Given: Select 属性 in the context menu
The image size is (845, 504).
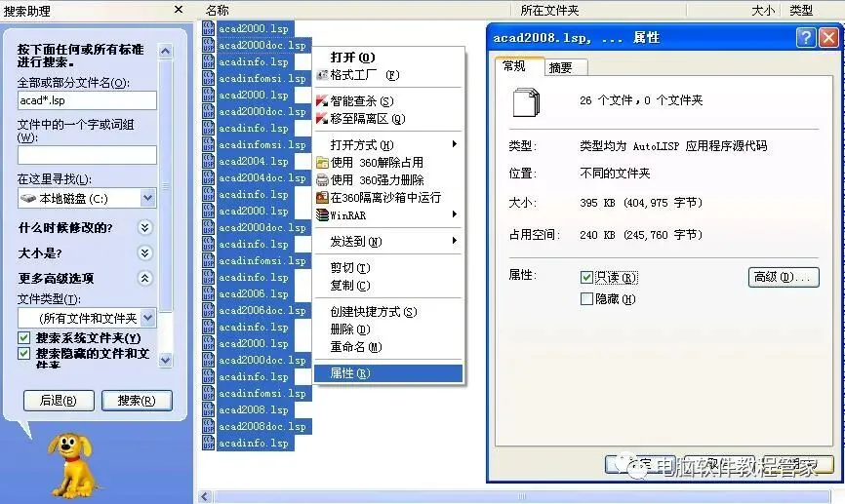Looking at the screenshot, I should tap(388, 373).
